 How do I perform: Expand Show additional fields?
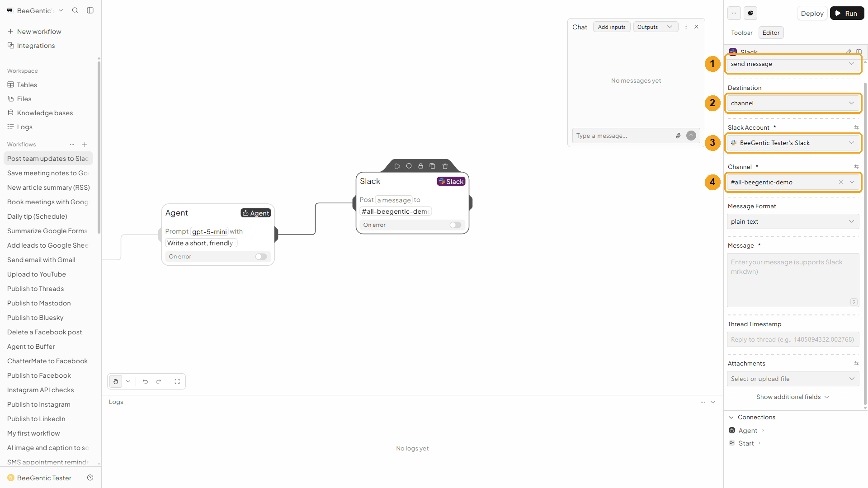[793, 397]
